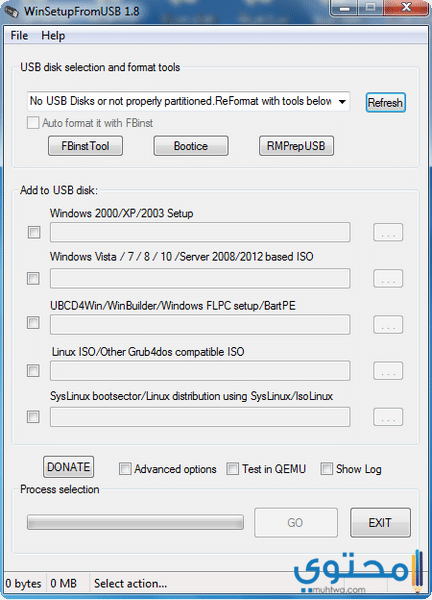Enable Test in QEMU
Image resolution: width=432 pixels, height=600 pixels.
click(232, 469)
